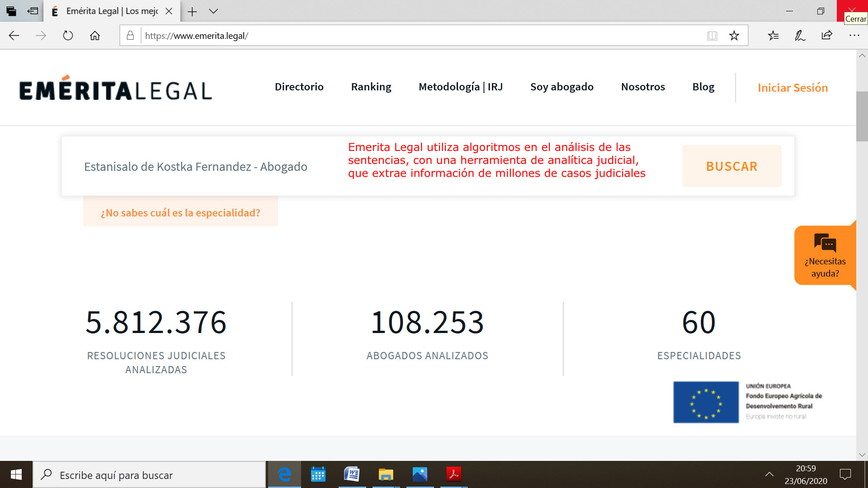Open the Ranking menu item
This screenshot has height=488, width=868.
click(371, 87)
